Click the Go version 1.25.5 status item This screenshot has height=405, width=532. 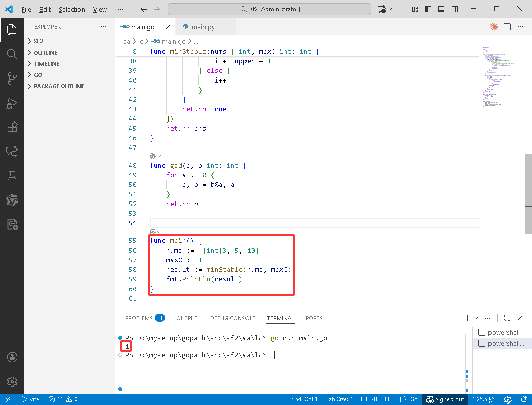pos(483,399)
